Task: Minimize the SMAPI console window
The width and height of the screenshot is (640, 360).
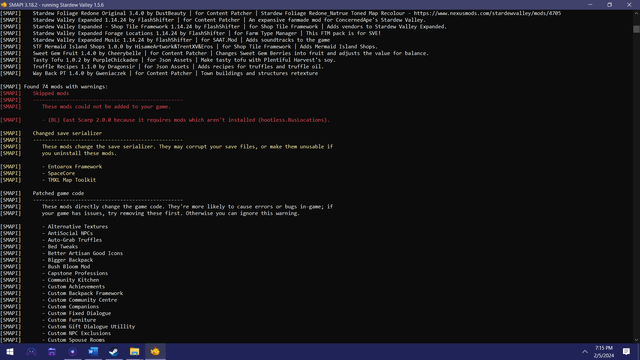Action: pyautogui.click(x=590, y=5)
